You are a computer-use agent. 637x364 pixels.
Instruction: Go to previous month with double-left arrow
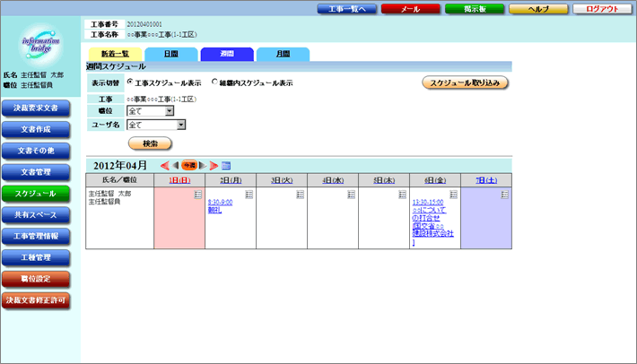click(164, 165)
